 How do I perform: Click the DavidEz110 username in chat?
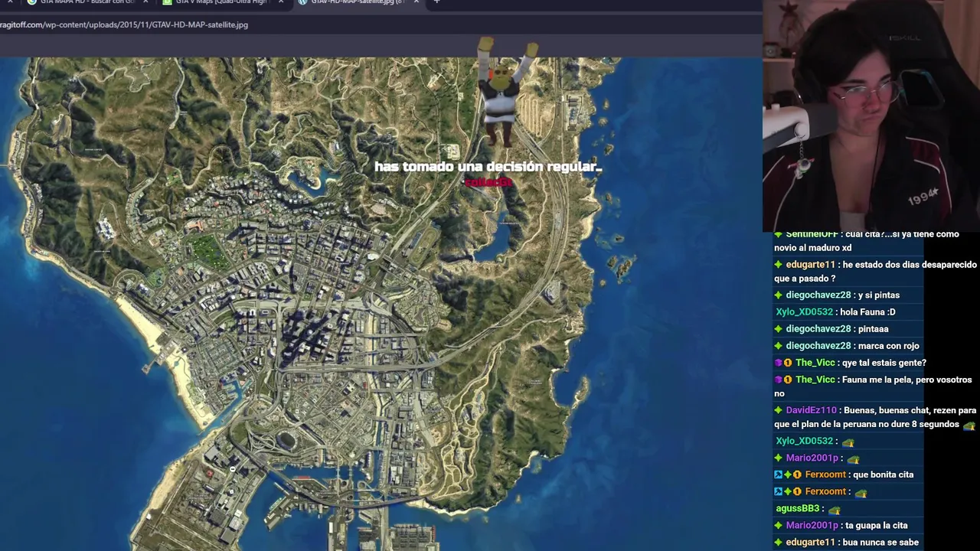pyautogui.click(x=811, y=410)
